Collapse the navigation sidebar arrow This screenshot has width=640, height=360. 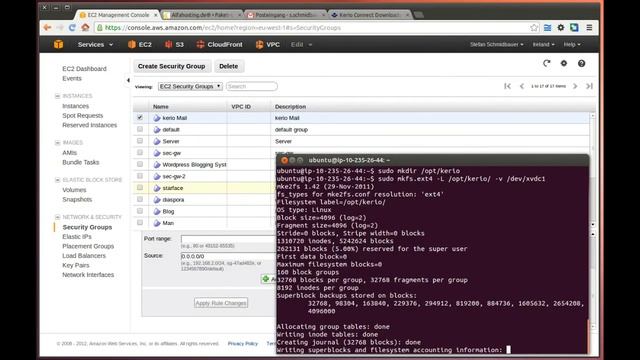[128, 80]
